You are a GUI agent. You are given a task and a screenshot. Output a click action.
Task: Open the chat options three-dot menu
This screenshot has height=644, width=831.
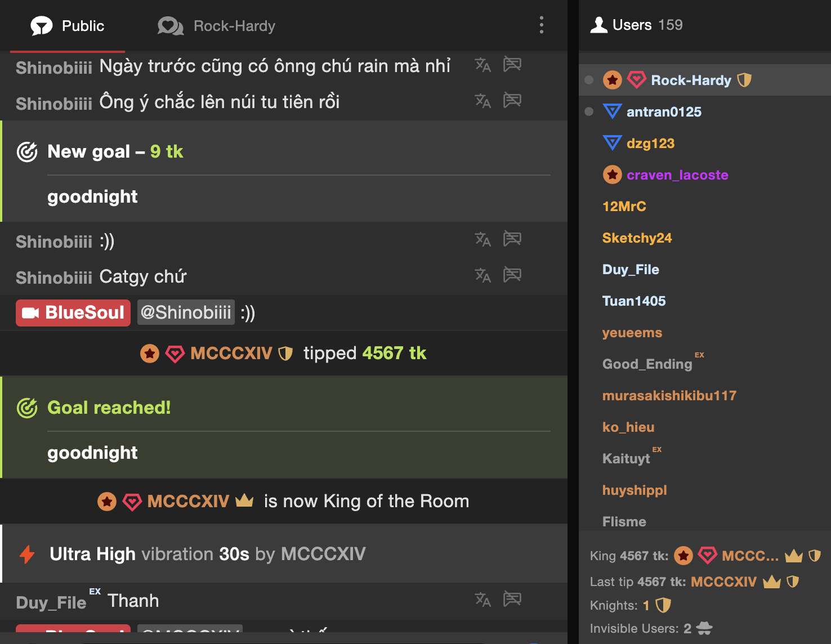pos(542,25)
